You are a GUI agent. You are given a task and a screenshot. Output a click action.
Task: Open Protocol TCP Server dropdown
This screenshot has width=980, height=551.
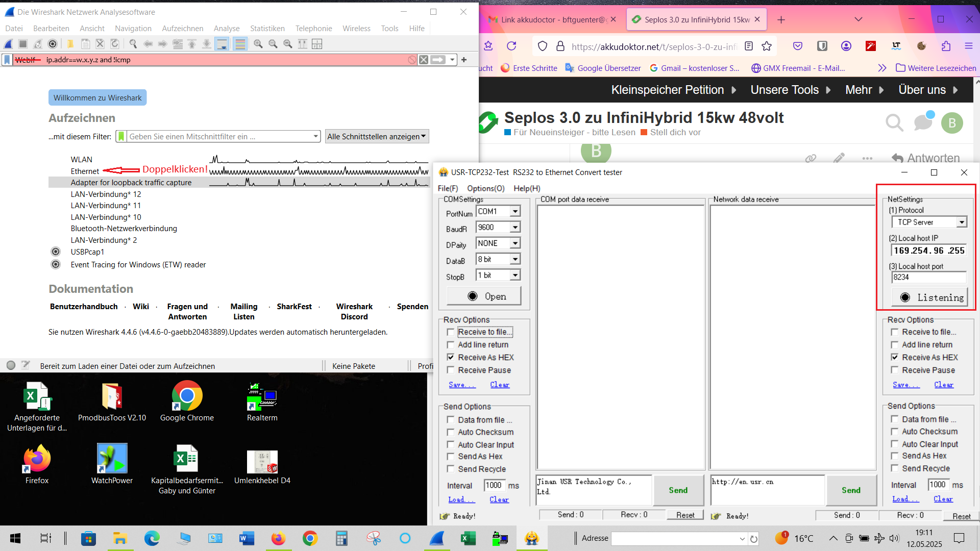[x=962, y=222]
